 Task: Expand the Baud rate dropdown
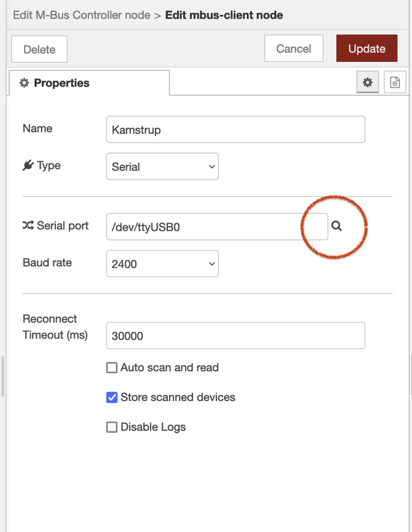[x=162, y=264]
